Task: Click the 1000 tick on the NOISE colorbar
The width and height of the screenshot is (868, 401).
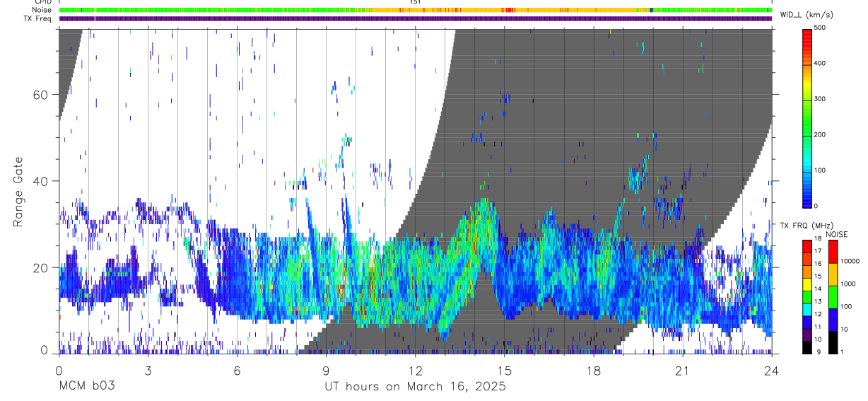Action: click(x=849, y=284)
